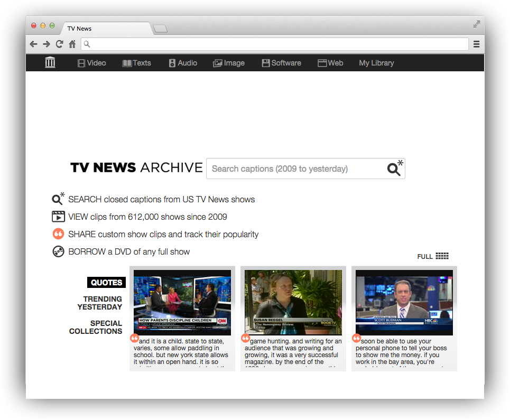The height and width of the screenshot is (420, 510).
Task: Open the Audio section
Action: coord(183,63)
